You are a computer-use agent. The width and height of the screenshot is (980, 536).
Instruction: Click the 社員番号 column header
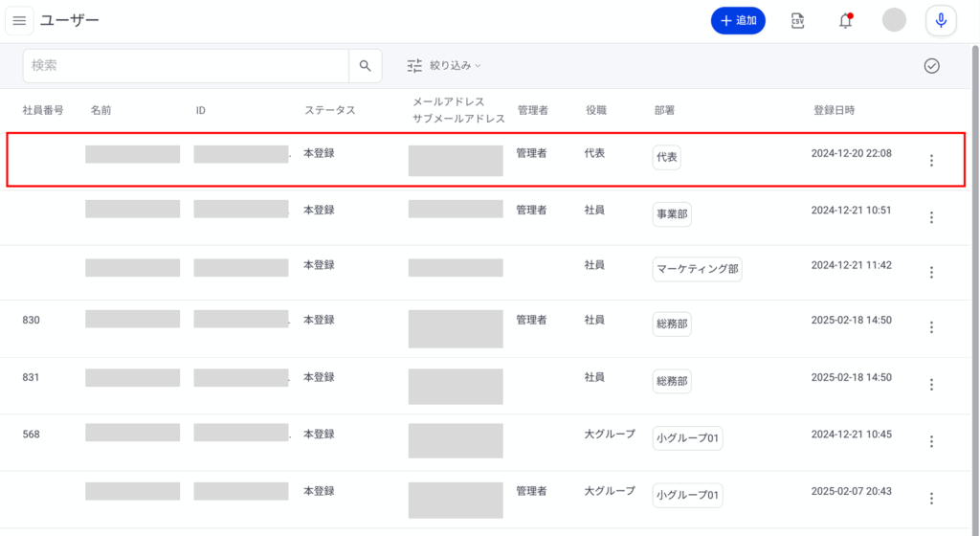(43, 110)
